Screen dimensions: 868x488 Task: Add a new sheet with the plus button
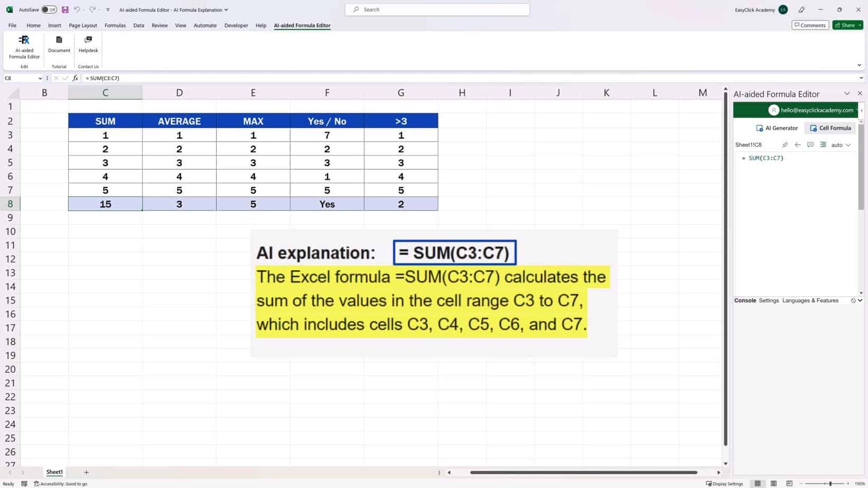(x=86, y=472)
